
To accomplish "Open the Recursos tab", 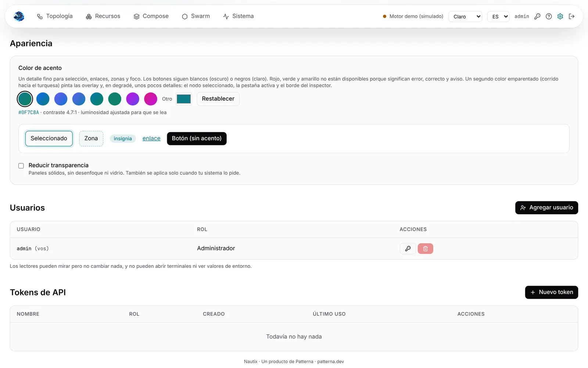I will [x=103, y=16].
